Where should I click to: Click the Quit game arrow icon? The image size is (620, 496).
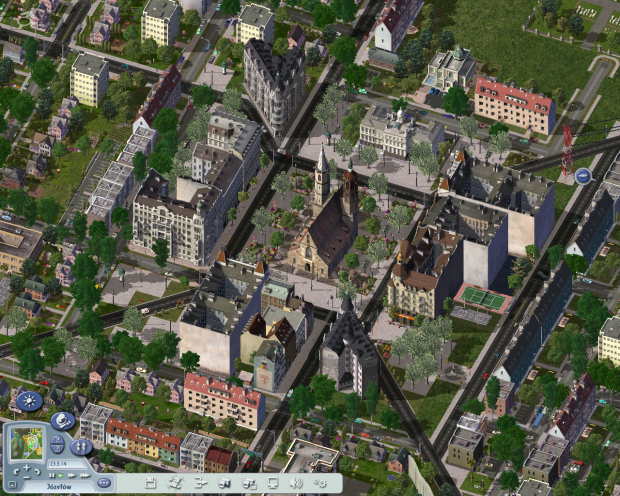(x=200, y=483)
